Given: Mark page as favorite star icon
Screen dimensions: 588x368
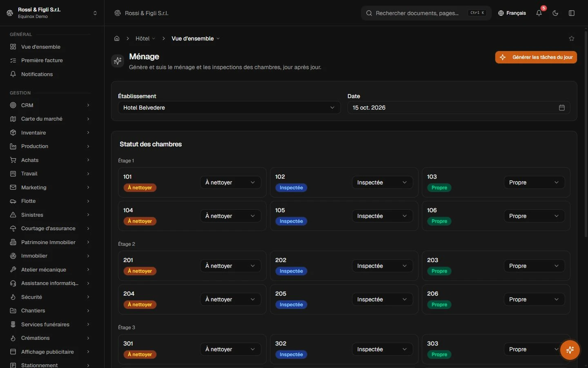Looking at the screenshot, I should [x=572, y=38].
